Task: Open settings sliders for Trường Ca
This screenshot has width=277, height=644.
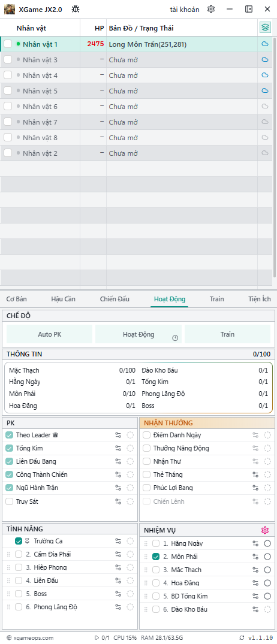Action: pyautogui.click(x=118, y=541)
